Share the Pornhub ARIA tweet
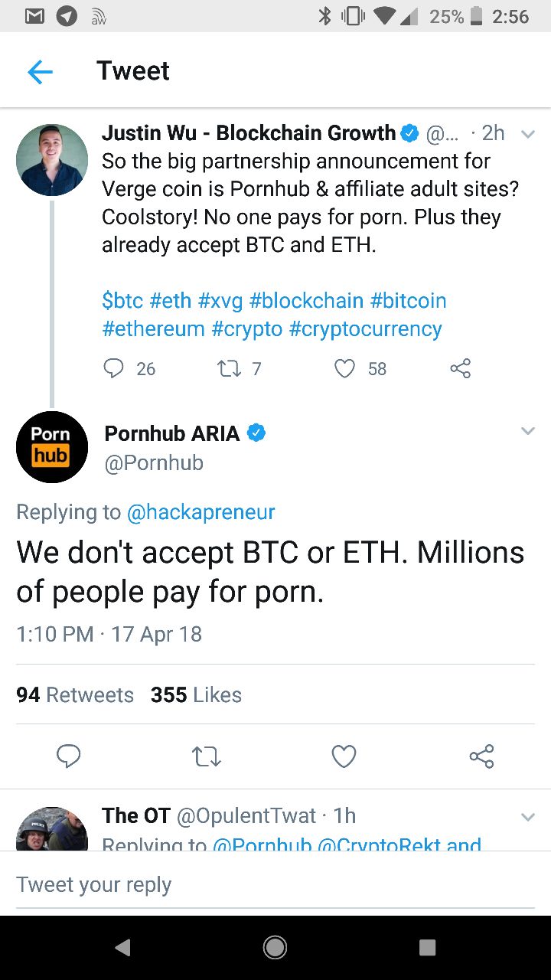 click(x=481, y=756)
